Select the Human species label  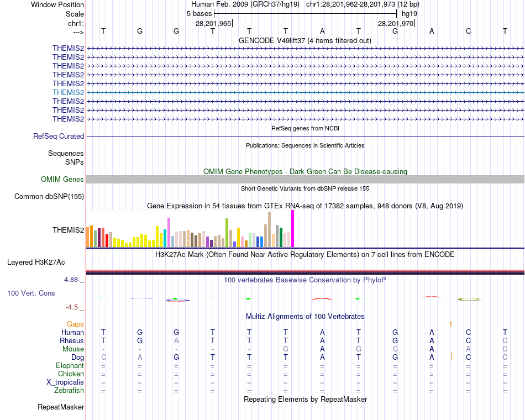(x=72, y=332)
